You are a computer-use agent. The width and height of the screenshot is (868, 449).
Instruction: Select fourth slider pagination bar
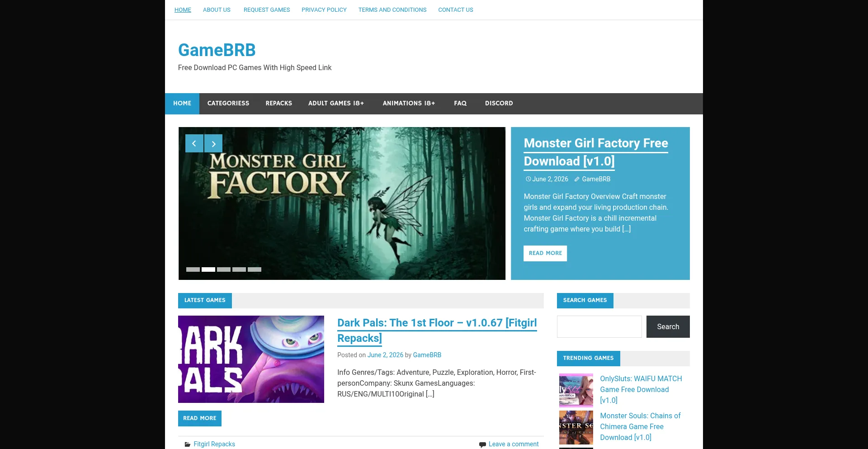coord(239,269)
